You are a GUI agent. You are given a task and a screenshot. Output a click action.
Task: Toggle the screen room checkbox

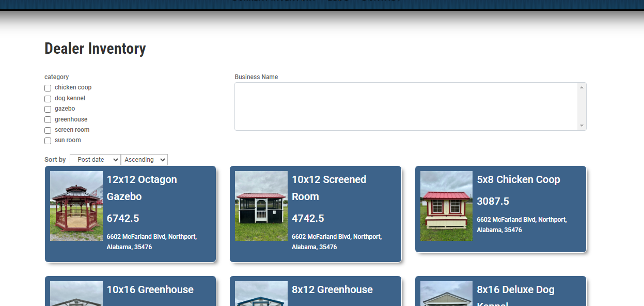point(48,130)
